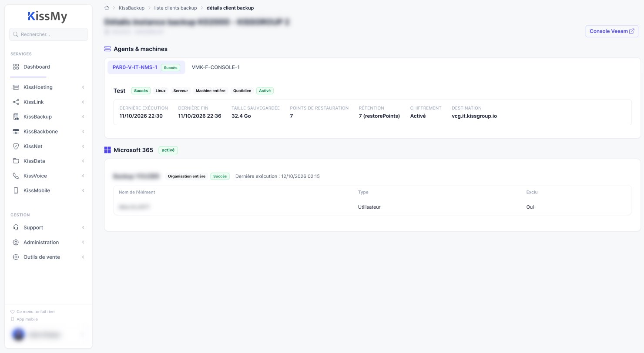This screenshot has width=644, height=353.
Task: Click the Agents & machines section icon
Action: 107,49
